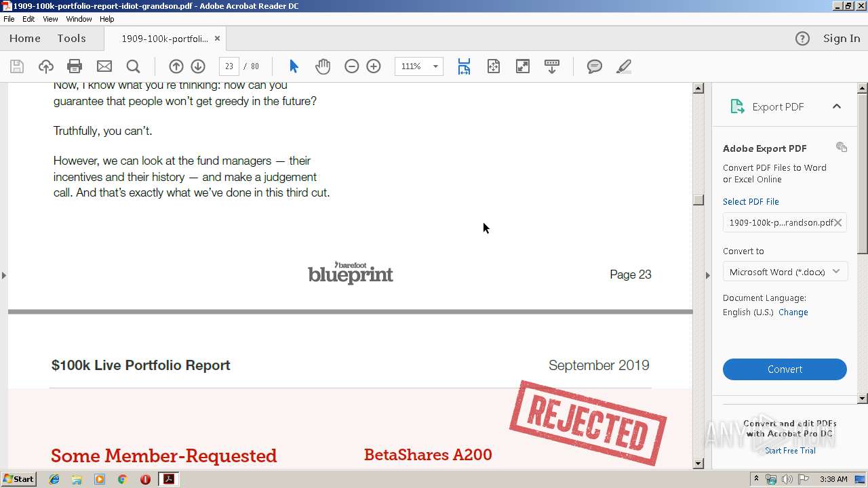Image resolution: width=868 pixels, height=488 pixels.
Task: Click the full screen mode icon
Action: 523,66
